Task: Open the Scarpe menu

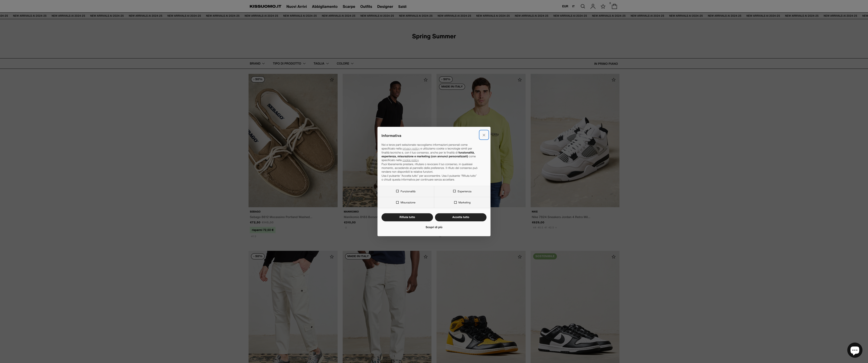Action: 349,6
